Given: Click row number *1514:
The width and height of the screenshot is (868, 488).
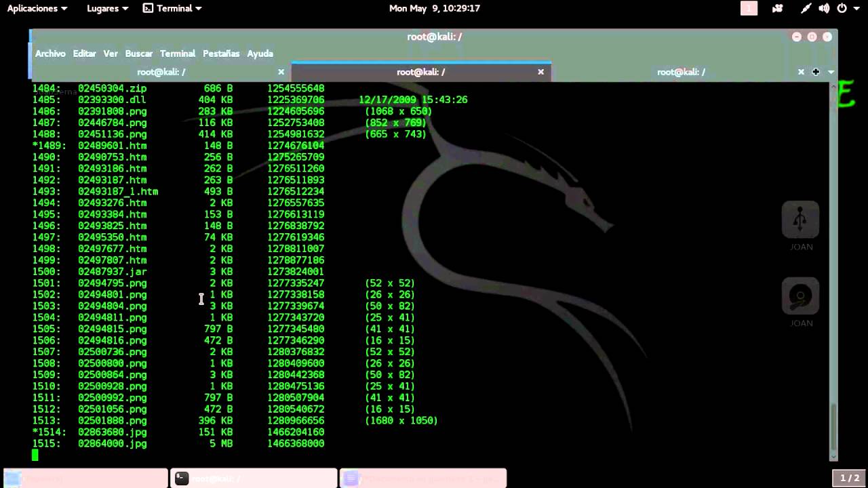Looking at the screenshot, I should tap(49, 432).
